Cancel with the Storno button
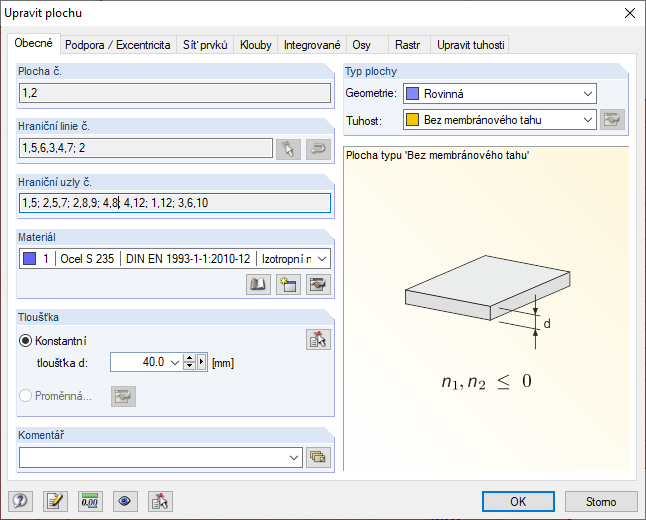Image resolution: width=646 pixels, height=520 pixels. [x=601, y=501]
